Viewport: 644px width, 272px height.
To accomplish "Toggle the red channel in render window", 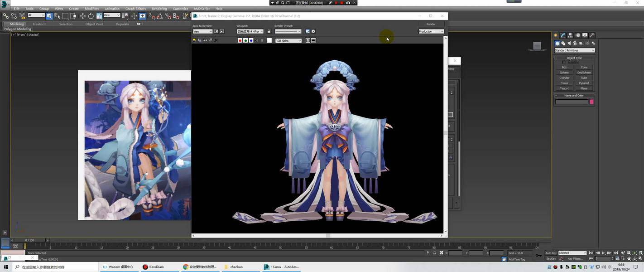I will 240,40.
